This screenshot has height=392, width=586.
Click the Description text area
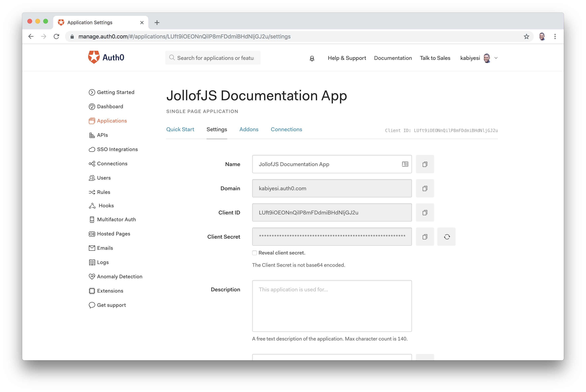pos(332,306)
